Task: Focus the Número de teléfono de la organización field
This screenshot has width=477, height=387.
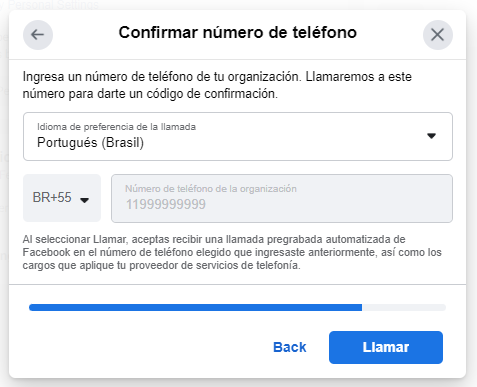Action: (282, 198)
